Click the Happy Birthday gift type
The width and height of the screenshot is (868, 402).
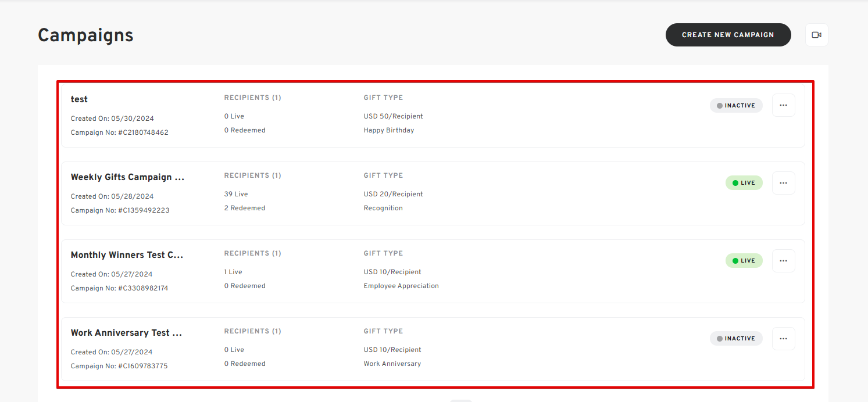(x=389, y=130)
